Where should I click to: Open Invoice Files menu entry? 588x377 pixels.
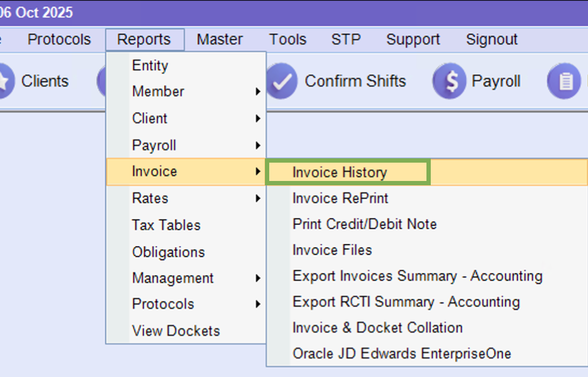point(332,250)
